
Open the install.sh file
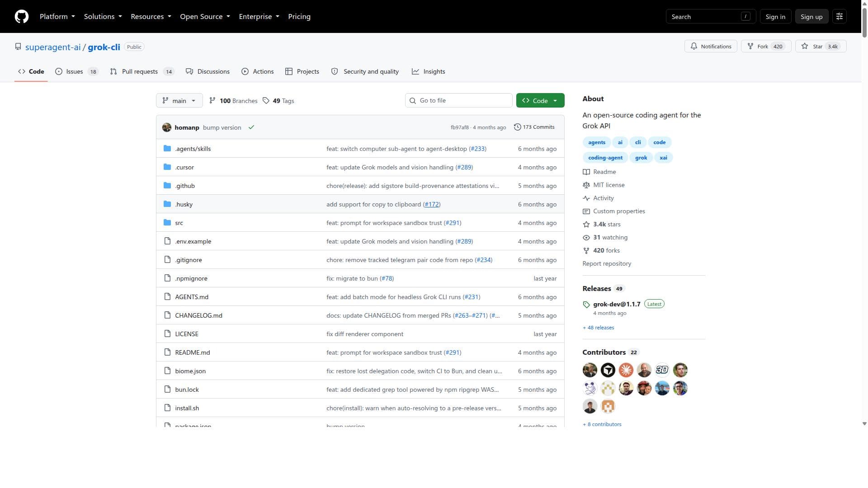(x=187, y=408)
